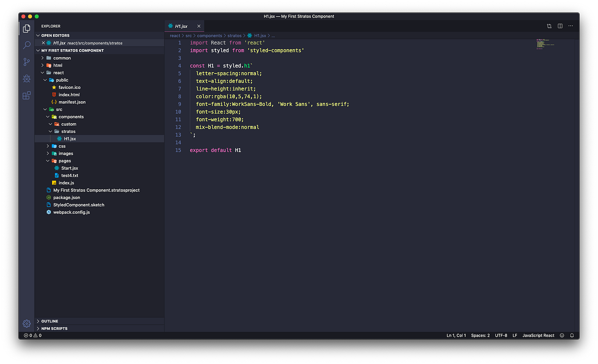598x364 pixels.
Task: Open Start.jsx from the file tree
Action: point(70,168)
